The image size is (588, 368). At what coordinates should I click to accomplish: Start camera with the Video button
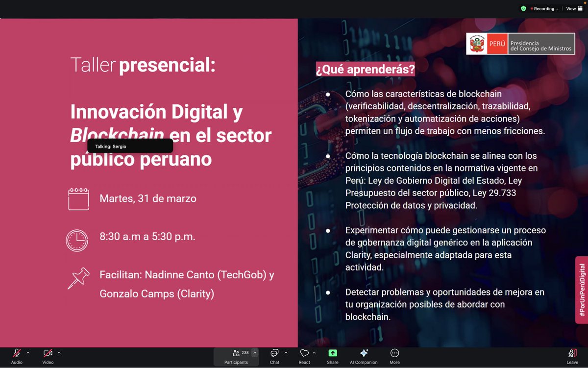48,356
